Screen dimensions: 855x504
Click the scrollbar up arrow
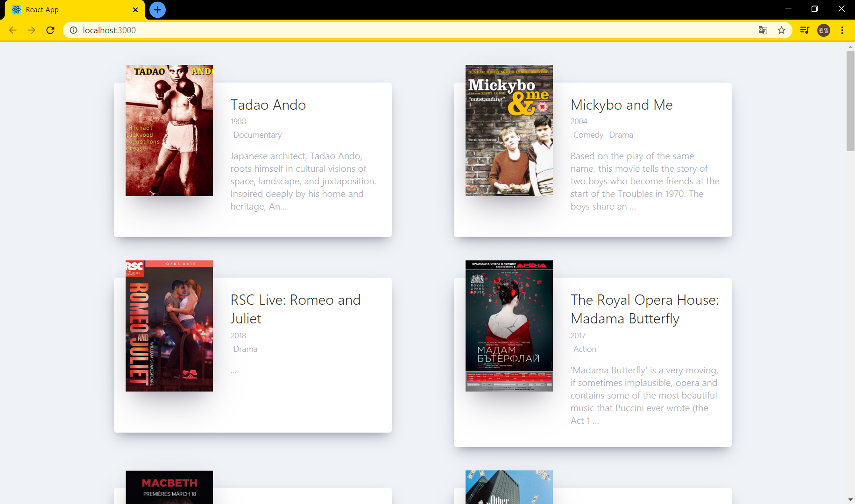tap(850, 47)
